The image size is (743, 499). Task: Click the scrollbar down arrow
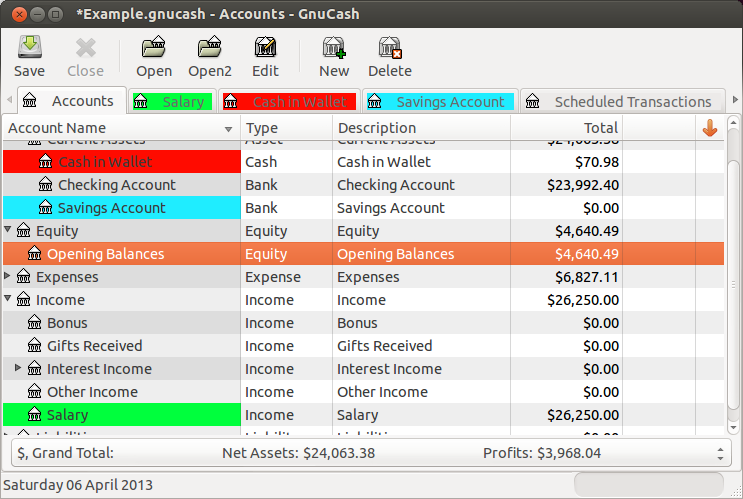pos(734,427)
